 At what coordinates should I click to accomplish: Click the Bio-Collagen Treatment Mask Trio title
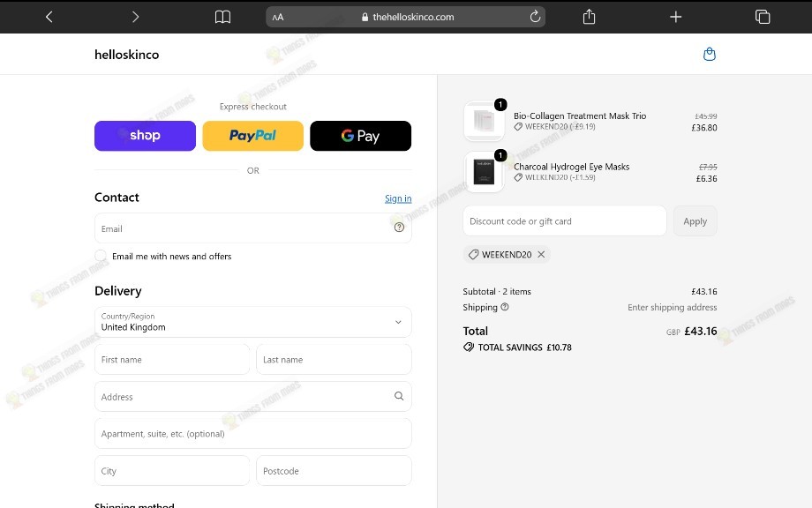(580, 116)
